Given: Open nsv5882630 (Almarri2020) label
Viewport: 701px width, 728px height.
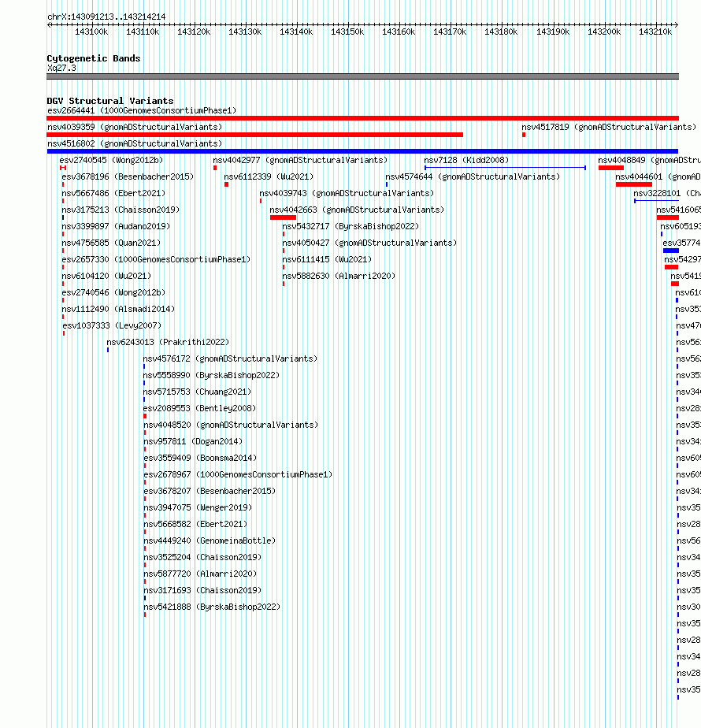Looking at the screenshot, I should [x=339, y=277].
